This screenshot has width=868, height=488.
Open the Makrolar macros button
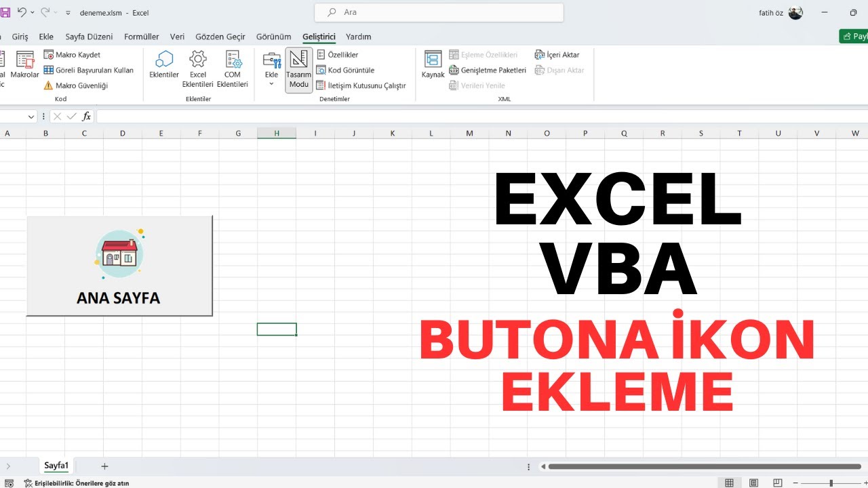coord(24,65)
